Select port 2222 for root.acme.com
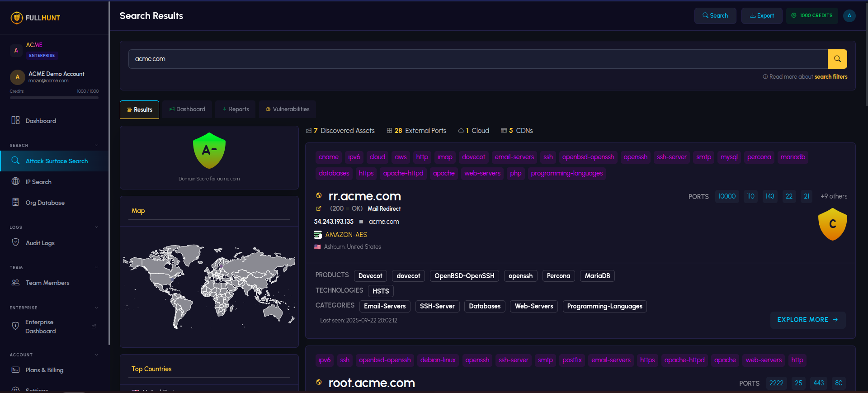 (776, 383)
